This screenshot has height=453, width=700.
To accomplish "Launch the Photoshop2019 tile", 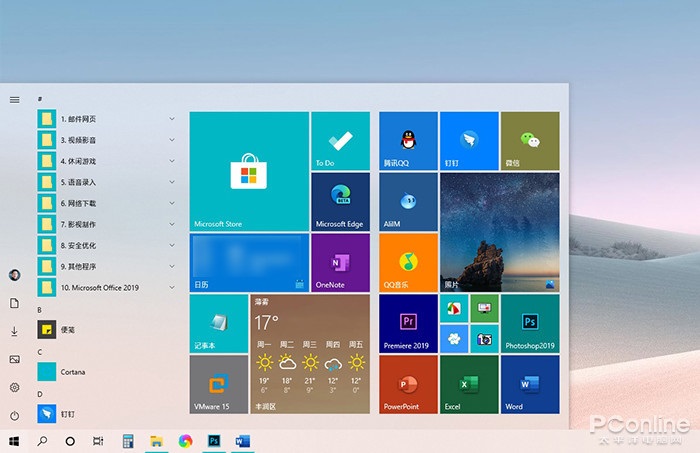I will point(530,324).
